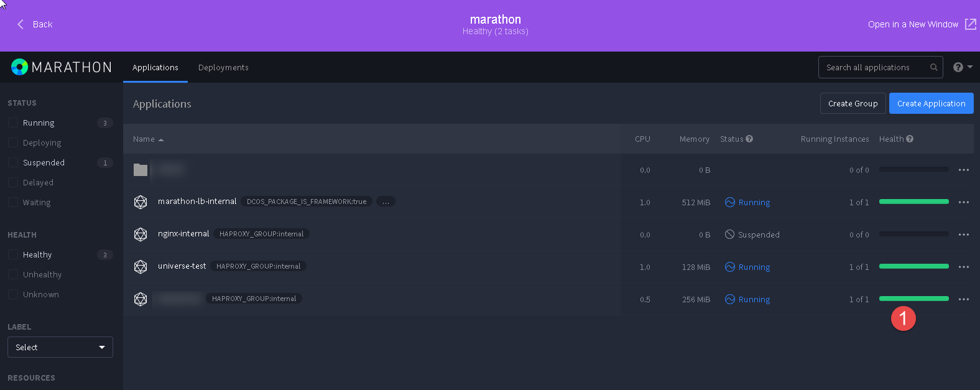Click the DCOS_PACKAGE_IS_FRAMEWORK:true label
The image size is (980, 390).
307,202
